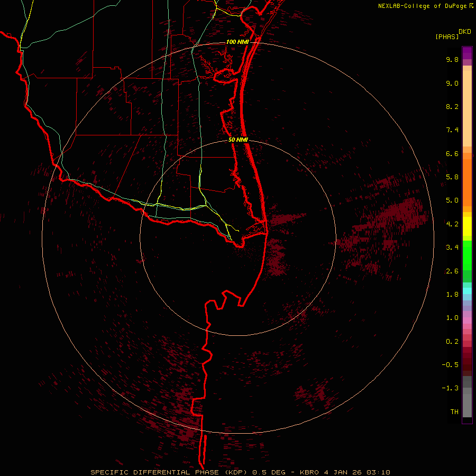Click the 3.4 color scale value

452,248
